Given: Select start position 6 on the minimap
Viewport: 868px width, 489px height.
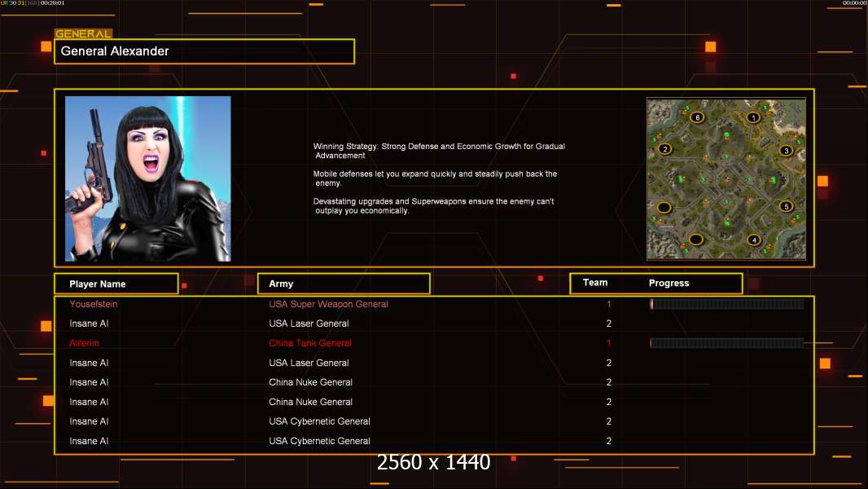Looking at the screenshot, I should (697, 117).
